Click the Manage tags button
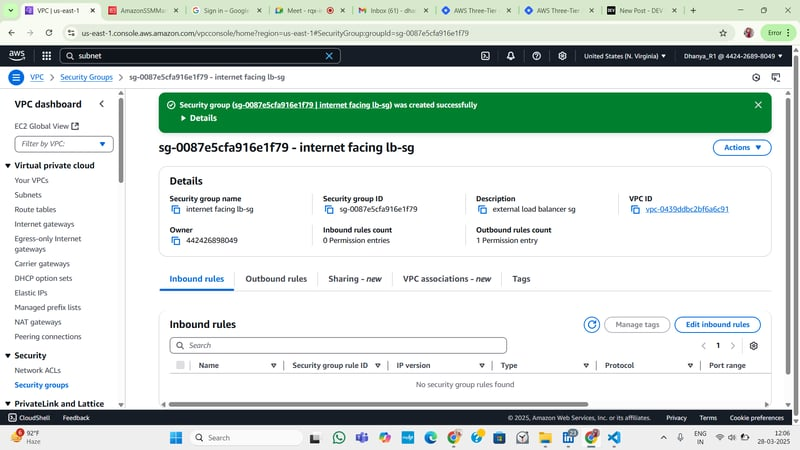The width and height of the screenshot is (800, 450). coord(637,324)
